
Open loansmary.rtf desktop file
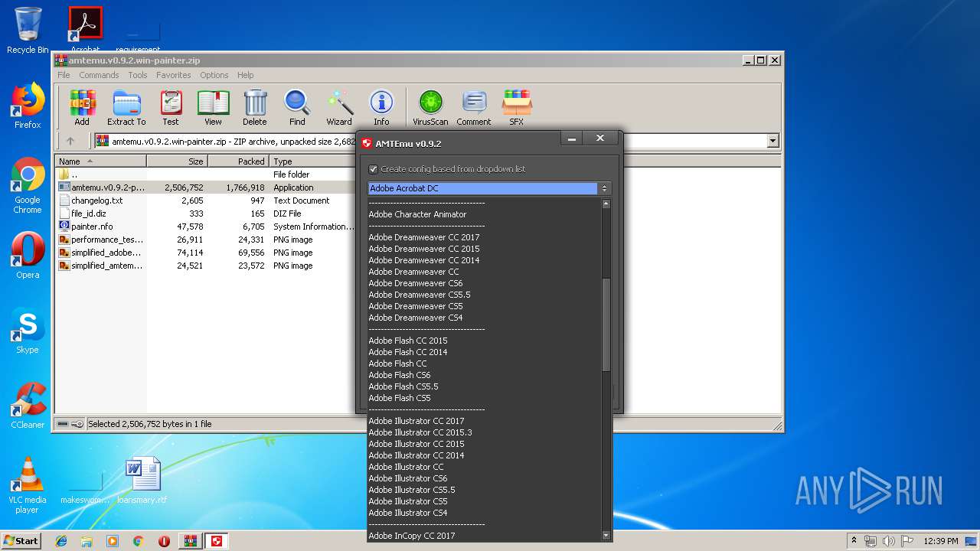tap(142, 481)
